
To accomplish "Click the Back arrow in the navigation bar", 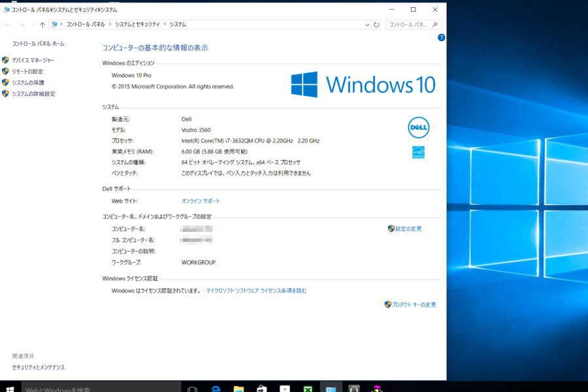I will 7,25.
